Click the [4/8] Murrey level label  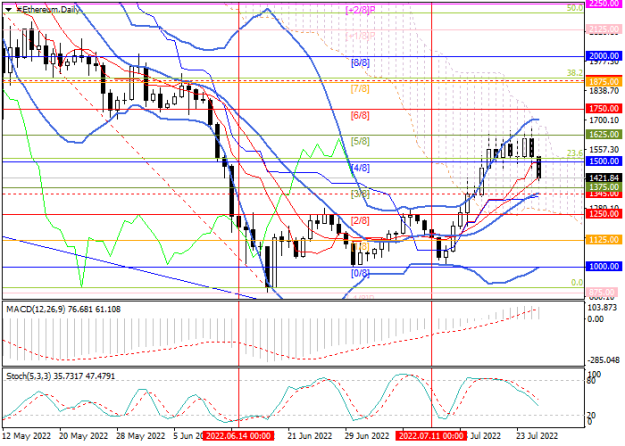click(x=360, y=168)
